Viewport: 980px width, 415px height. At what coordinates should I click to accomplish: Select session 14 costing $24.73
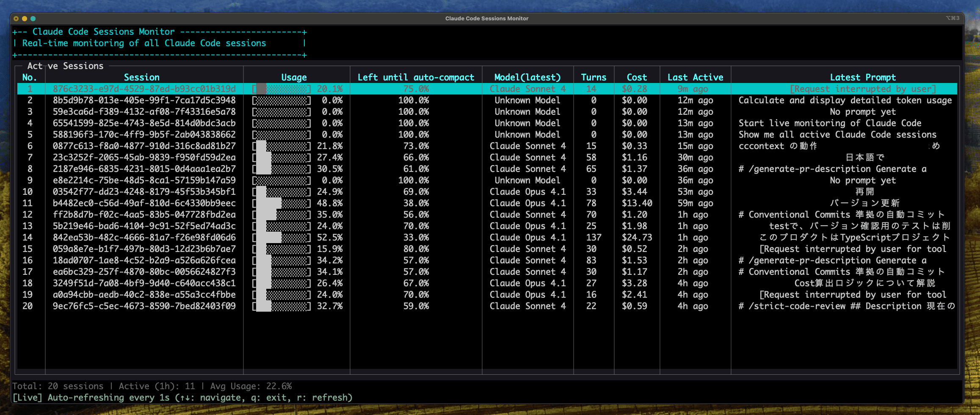tap(144, 238)
